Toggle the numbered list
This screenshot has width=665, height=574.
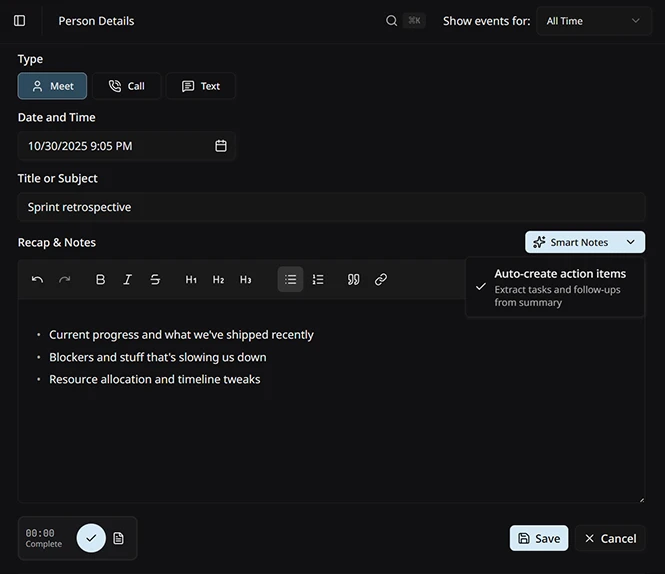pos(318,280)
